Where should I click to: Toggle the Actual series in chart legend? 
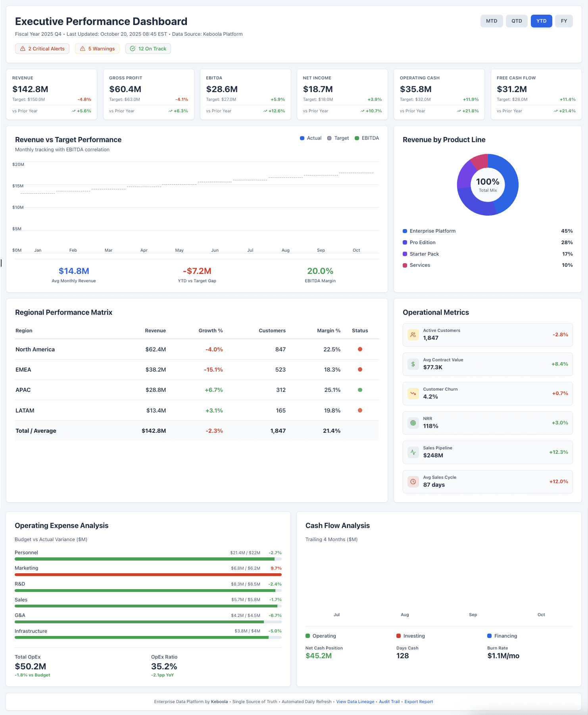[311, 138]
